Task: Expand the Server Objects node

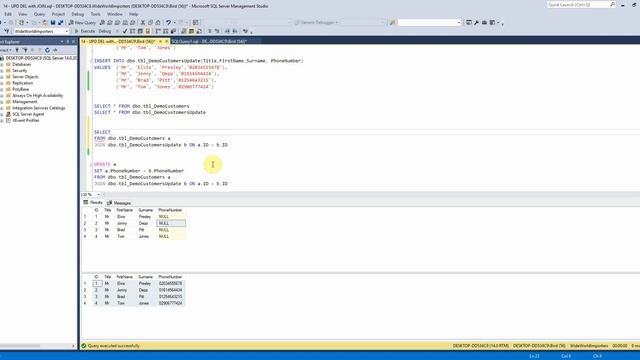Action: click(2, 77)
